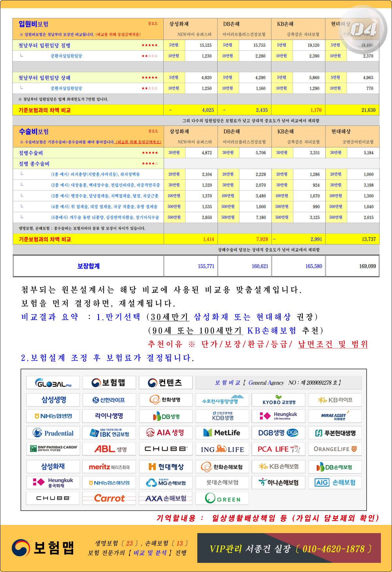
Task: Click the '질병수술비' row label
Action: [31, 153]
